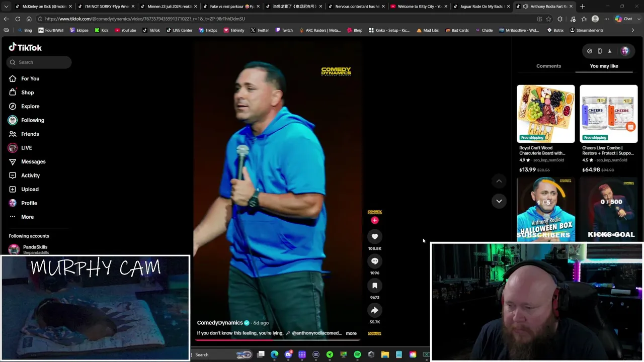Screen dimensions: 644x362
Task: Switch to the Comments tab
Action: 548,66
